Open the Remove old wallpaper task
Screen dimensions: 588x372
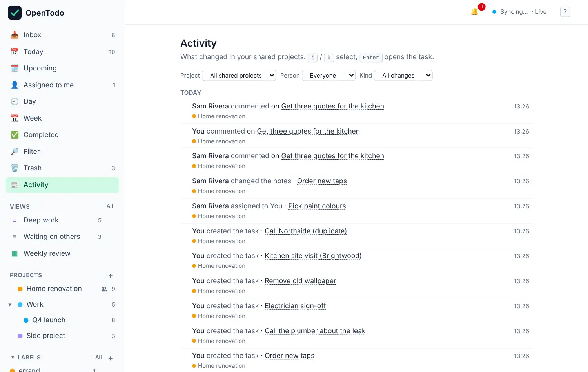pyautogui.click(x=300, y=281)
